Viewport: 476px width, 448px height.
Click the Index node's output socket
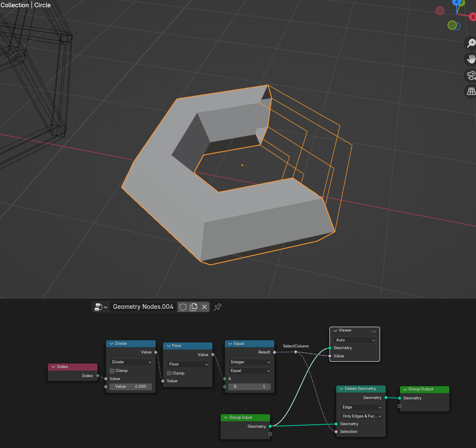(x=98, y=375)
